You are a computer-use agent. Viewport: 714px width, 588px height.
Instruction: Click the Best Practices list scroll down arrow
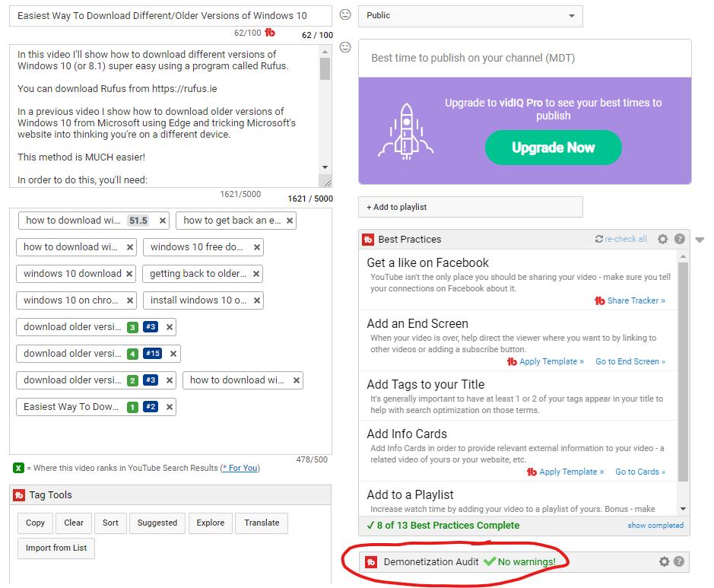click(x=683, y=509)
